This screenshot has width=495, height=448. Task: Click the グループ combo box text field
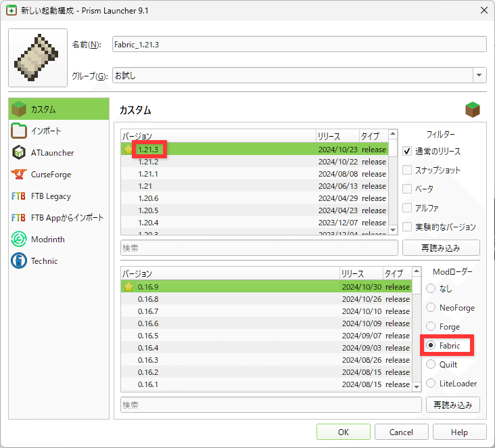tap(293, 76)
